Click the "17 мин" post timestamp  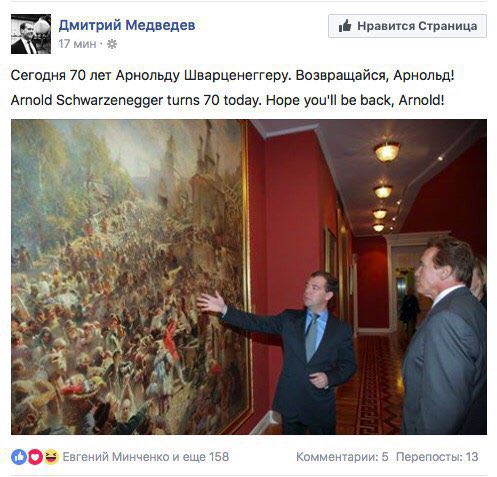tap(77, 44)
